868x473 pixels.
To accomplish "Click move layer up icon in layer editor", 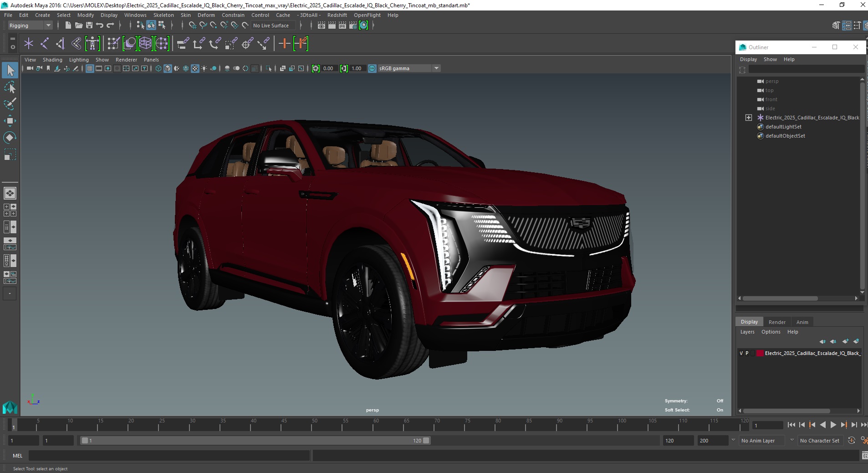I will click(x=822, y=341).
